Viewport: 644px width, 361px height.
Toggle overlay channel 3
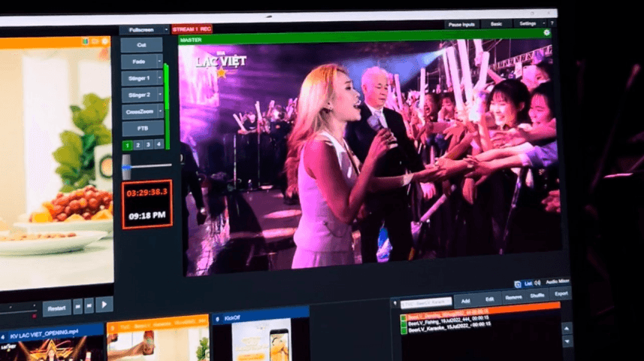point(148,144)
